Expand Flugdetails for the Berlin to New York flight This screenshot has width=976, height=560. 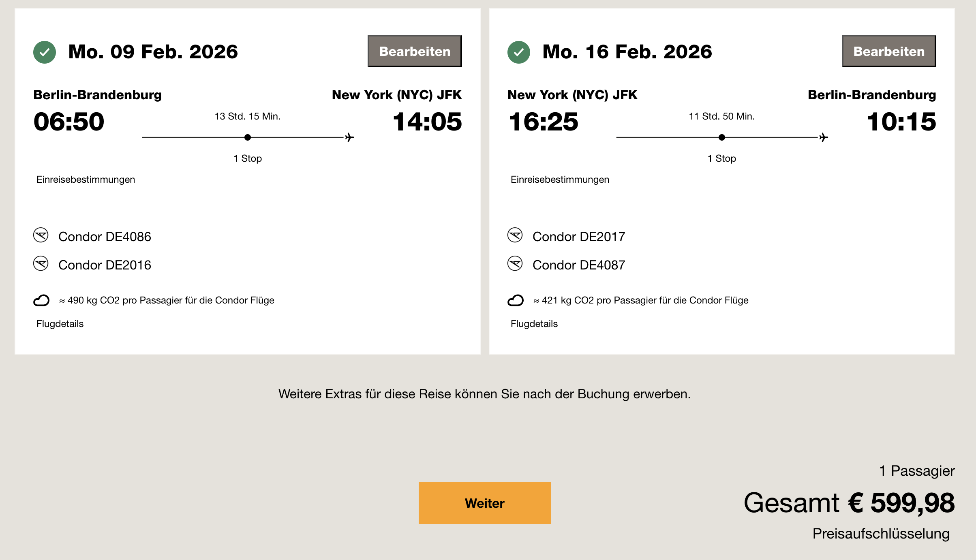[x=60, y=324]
